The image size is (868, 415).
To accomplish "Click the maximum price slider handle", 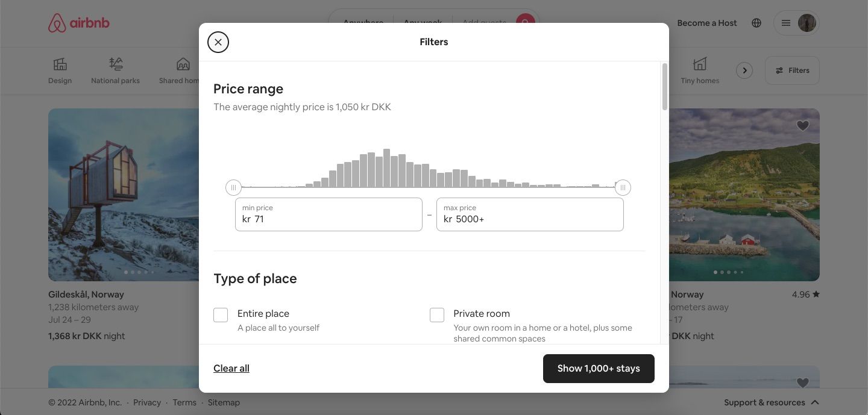I will 623,188.
